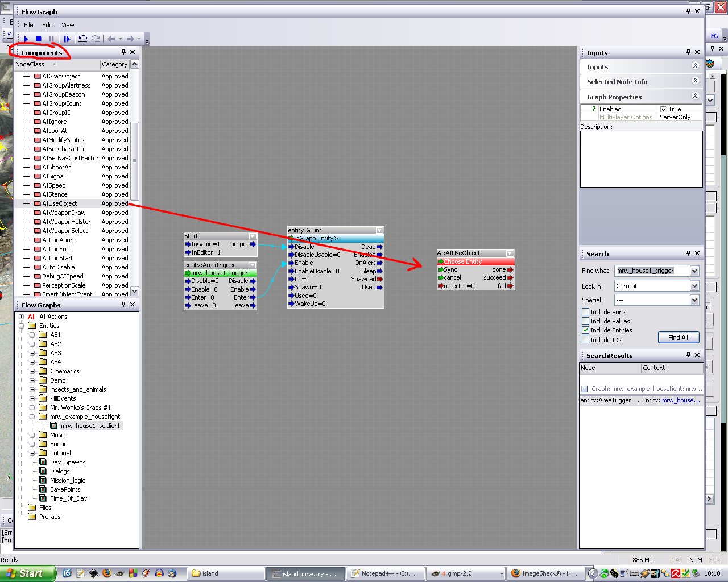Pin the Flow Graphs panel
This screenshot has width=728, height=582.
click(123, 305)
